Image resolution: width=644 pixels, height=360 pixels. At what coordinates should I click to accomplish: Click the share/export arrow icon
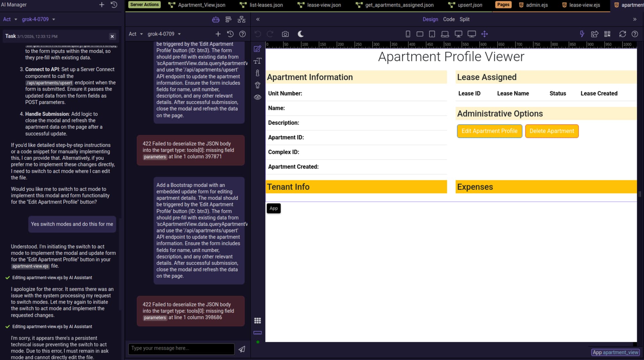pos(595,34)
